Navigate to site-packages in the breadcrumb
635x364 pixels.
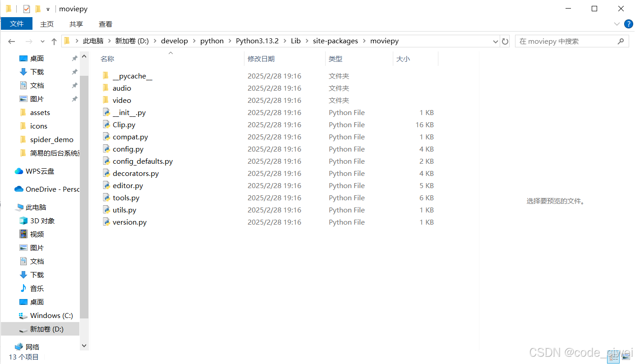[335, 41]
